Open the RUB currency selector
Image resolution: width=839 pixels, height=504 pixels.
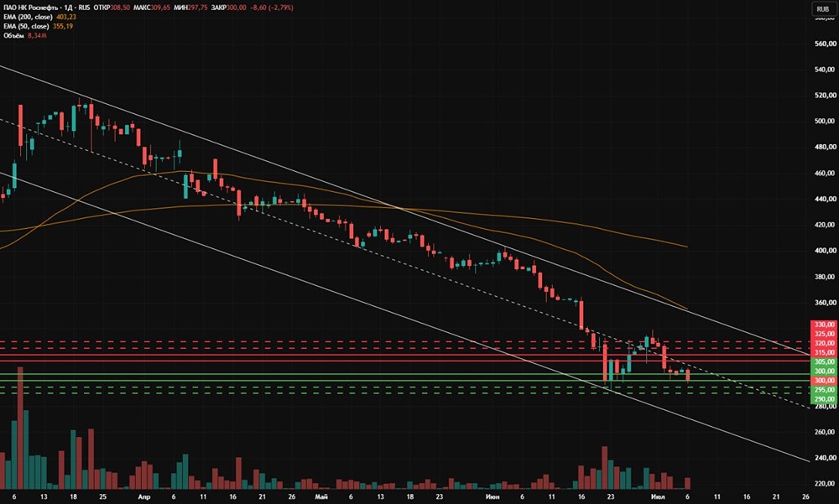pyautogui.click(x=823, y=8)
